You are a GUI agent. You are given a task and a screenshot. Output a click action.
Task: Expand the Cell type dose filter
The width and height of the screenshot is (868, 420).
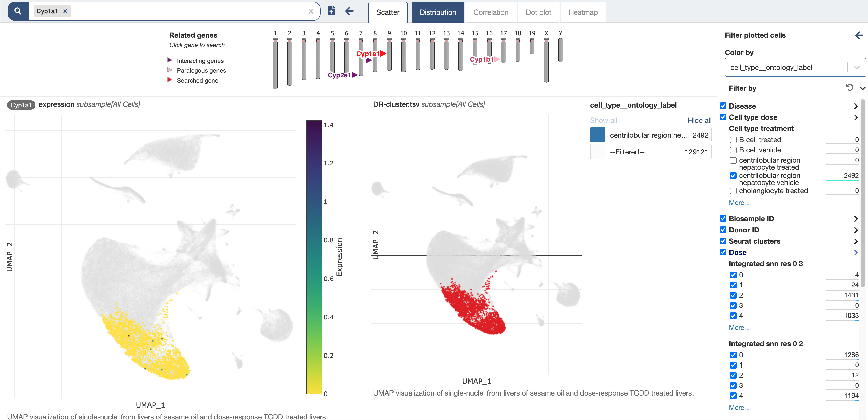(856, 117)
